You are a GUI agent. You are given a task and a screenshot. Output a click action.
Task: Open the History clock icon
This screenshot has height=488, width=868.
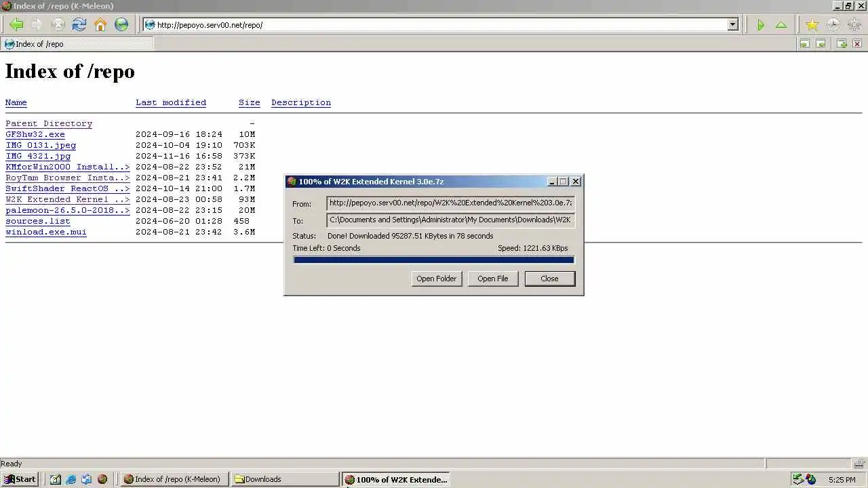pos(833,25)
